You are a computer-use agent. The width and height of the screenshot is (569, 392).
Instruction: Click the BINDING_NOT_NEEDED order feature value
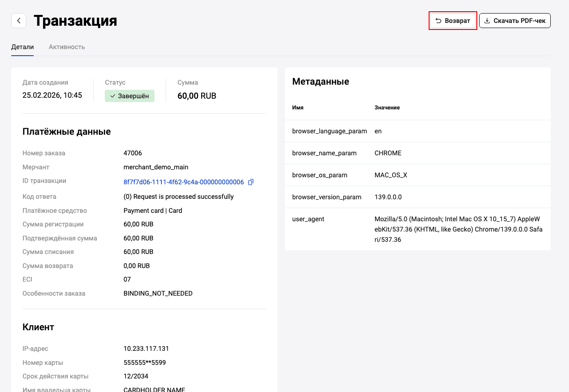click(x=158, y=293)
